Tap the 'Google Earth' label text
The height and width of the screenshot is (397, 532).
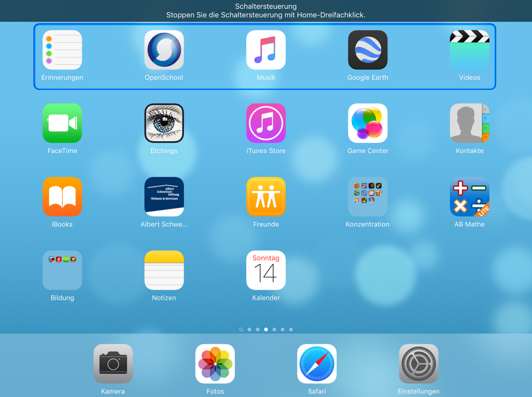(x=368, y=77)
